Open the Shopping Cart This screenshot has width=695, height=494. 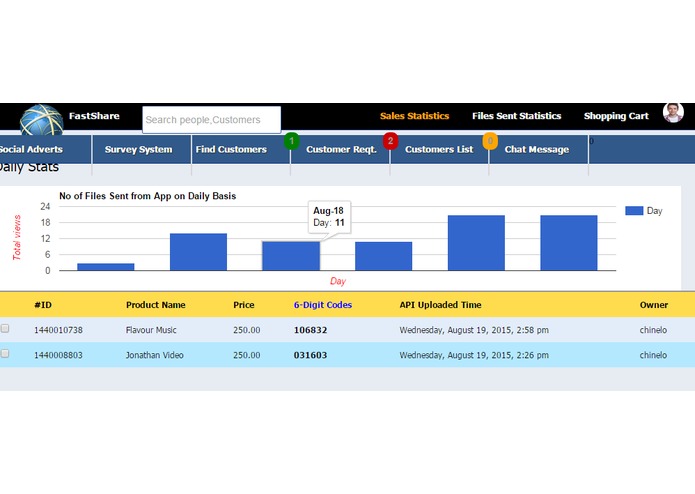[x=616, y=116]
